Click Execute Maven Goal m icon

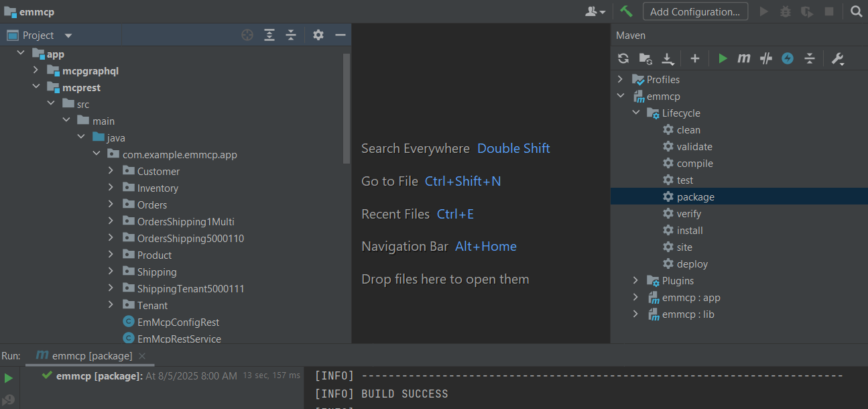[x=744, y=58]
